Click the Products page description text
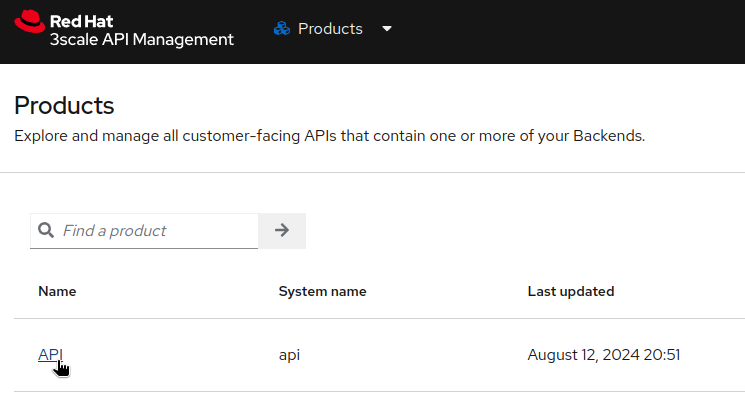745x413 pixels. 329,136
